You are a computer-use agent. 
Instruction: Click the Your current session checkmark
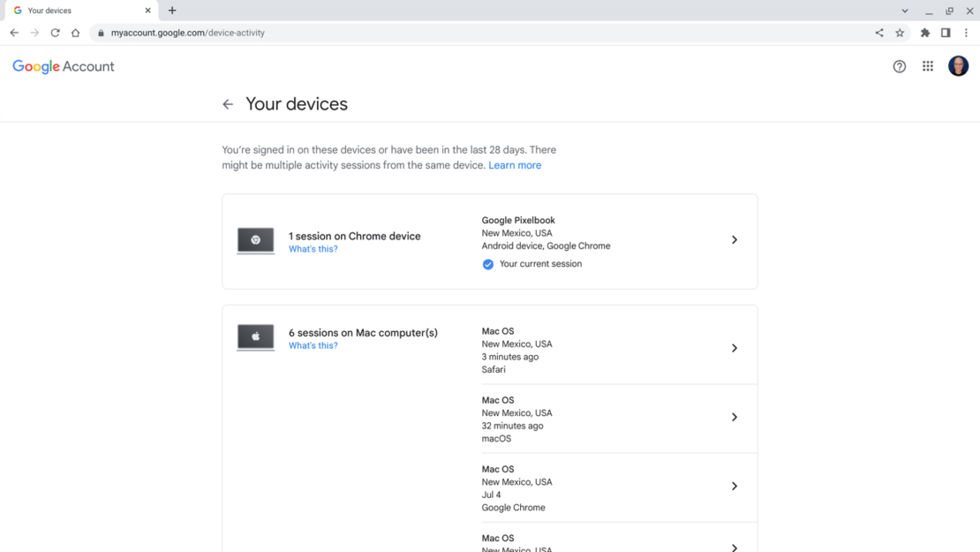click(x=487, y=263)
